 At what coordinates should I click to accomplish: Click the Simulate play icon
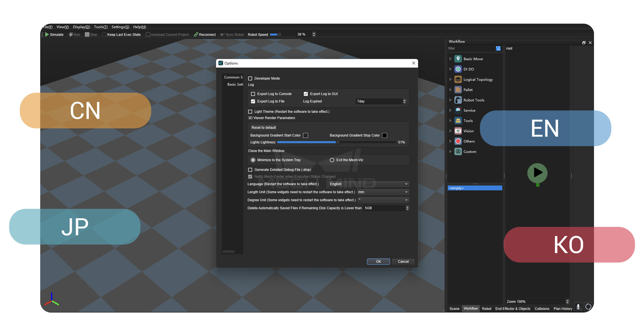click(47, 35)
